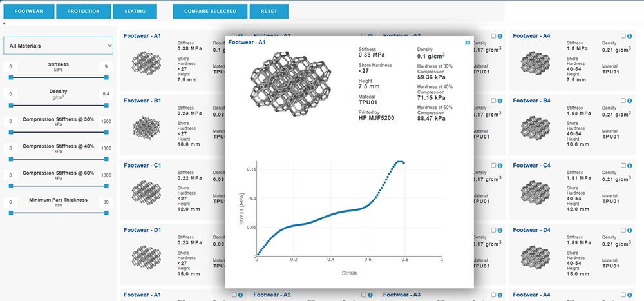Switch to the FOOTWEAR category

pyautogui.click(x=29, y=11)
